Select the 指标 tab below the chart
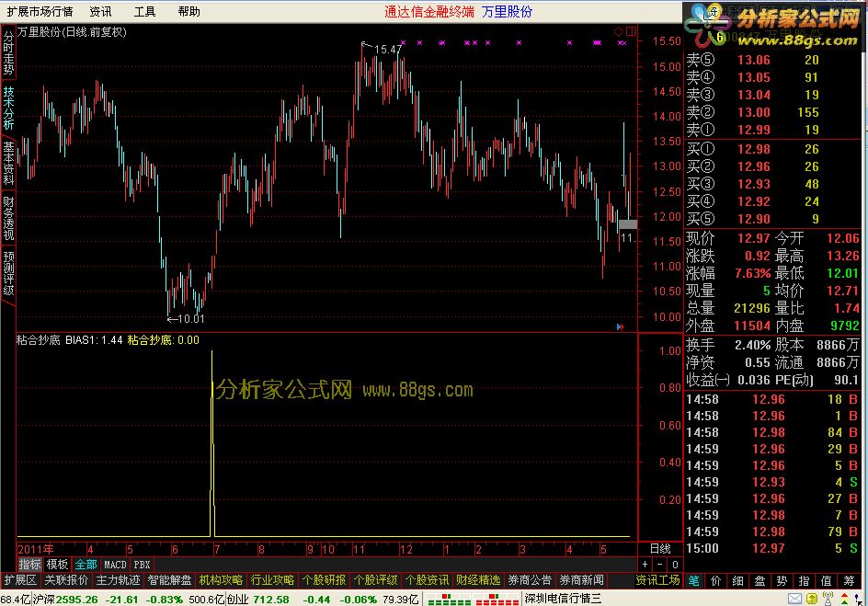 coord(30,565)
